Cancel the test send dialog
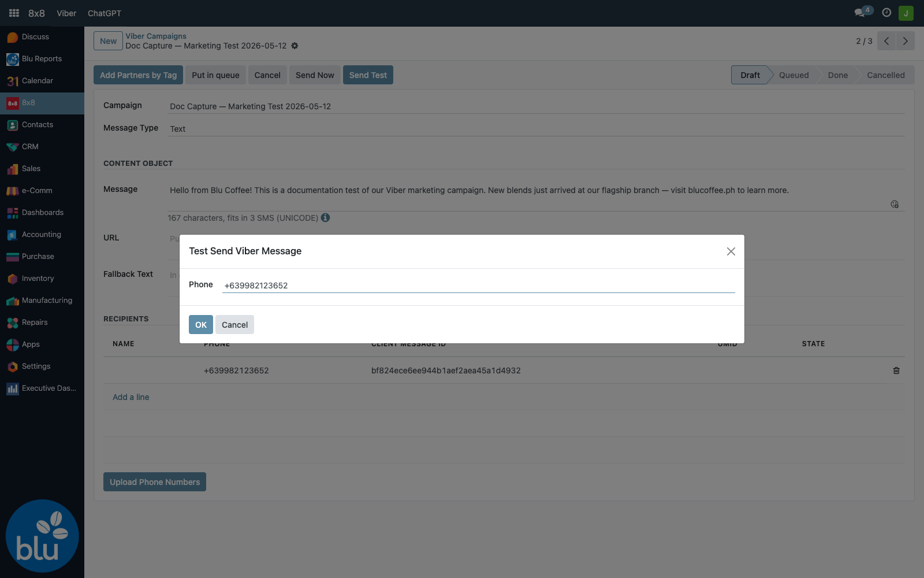 235,325
